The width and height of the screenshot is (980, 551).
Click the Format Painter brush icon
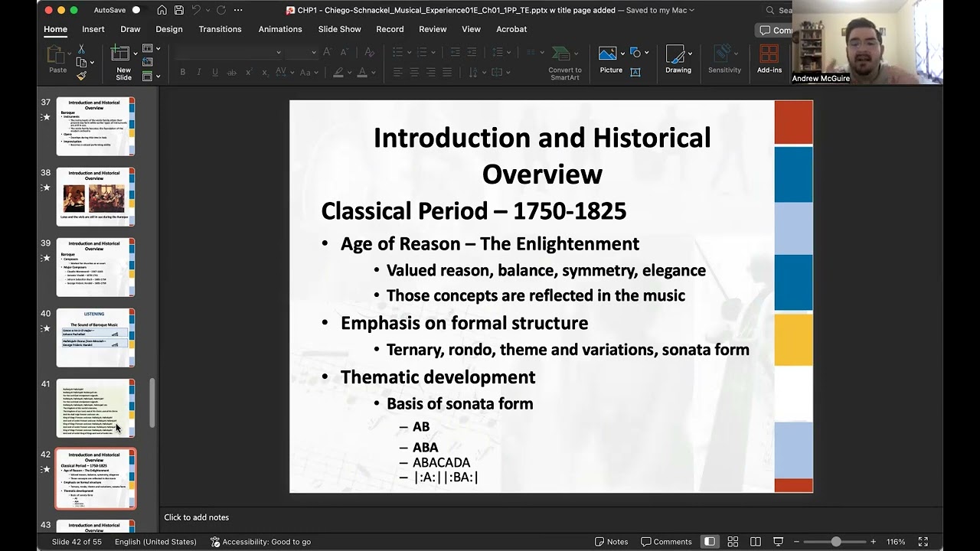tap(81, 76)
